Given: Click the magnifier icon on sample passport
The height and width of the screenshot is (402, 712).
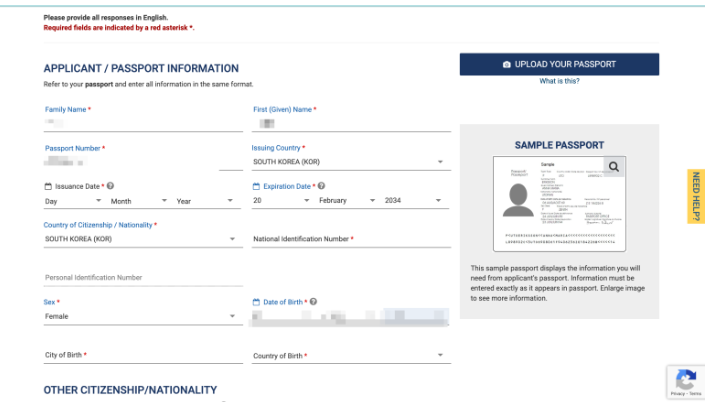Looking at the screenshot, I should point(614,167).
